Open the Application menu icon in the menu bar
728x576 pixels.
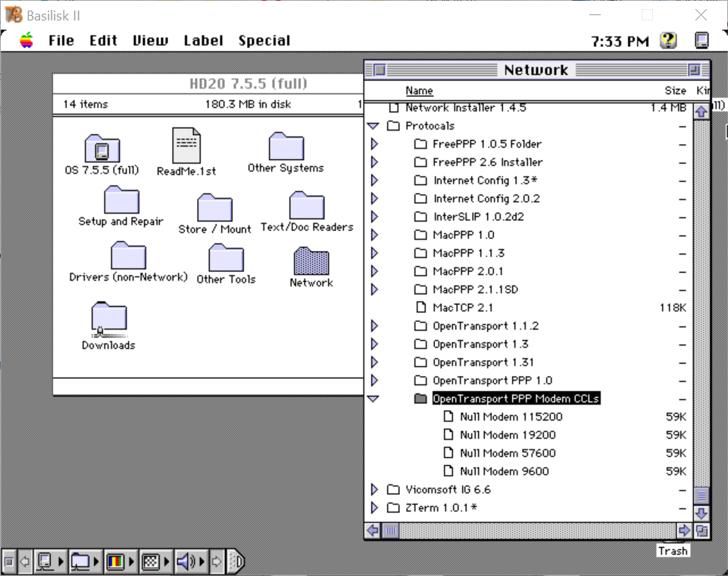[701, 40]
